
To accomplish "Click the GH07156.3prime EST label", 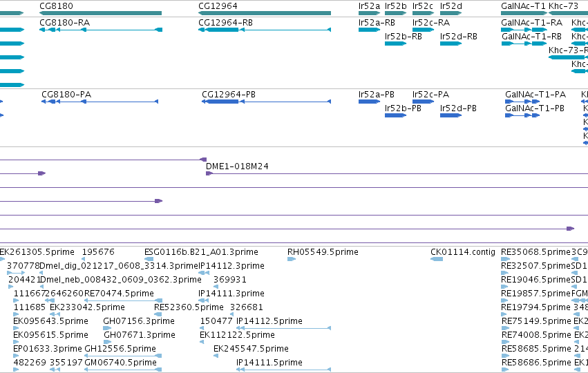I will pos(139,321).
